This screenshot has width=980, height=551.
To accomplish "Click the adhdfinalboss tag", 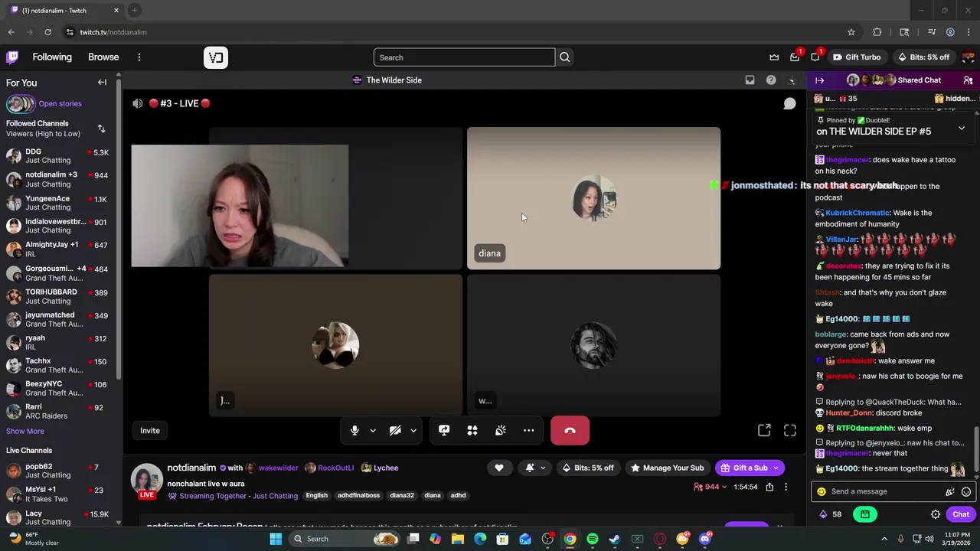I will [358, 495].
